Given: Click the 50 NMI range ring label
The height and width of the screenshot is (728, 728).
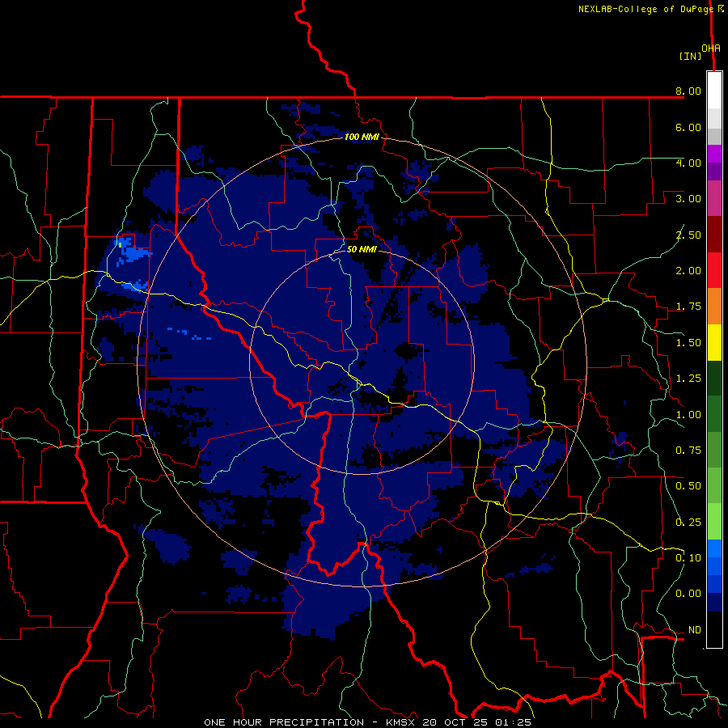Looking at the screenshot, I should pos(362,249).
